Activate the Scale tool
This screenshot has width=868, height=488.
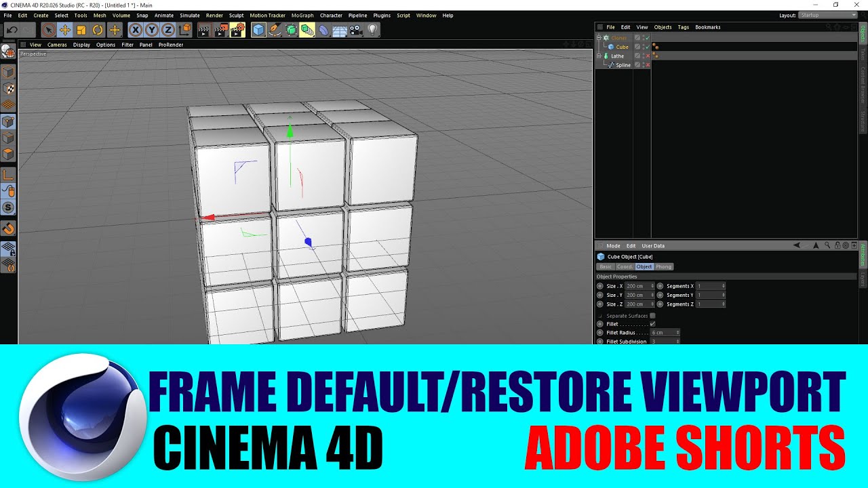81,30
